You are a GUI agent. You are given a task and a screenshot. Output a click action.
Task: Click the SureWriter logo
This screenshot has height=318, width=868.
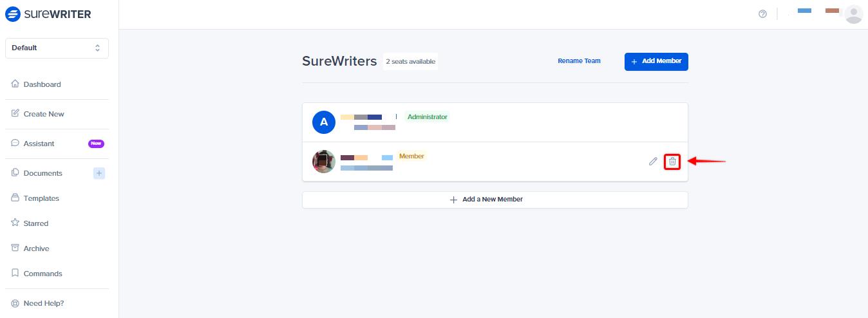click(48, 14)
